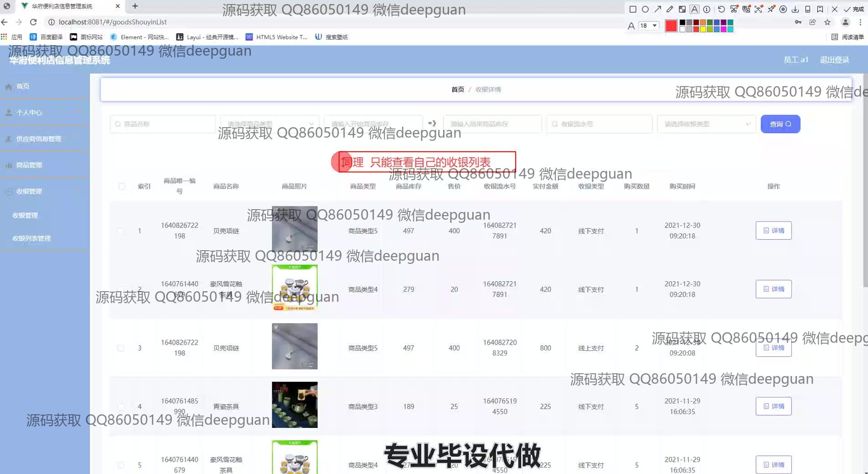The height and width of the screenshot is (474, 868).
Task: Choose the pencil drawing tool
Action: coord(670,9)
